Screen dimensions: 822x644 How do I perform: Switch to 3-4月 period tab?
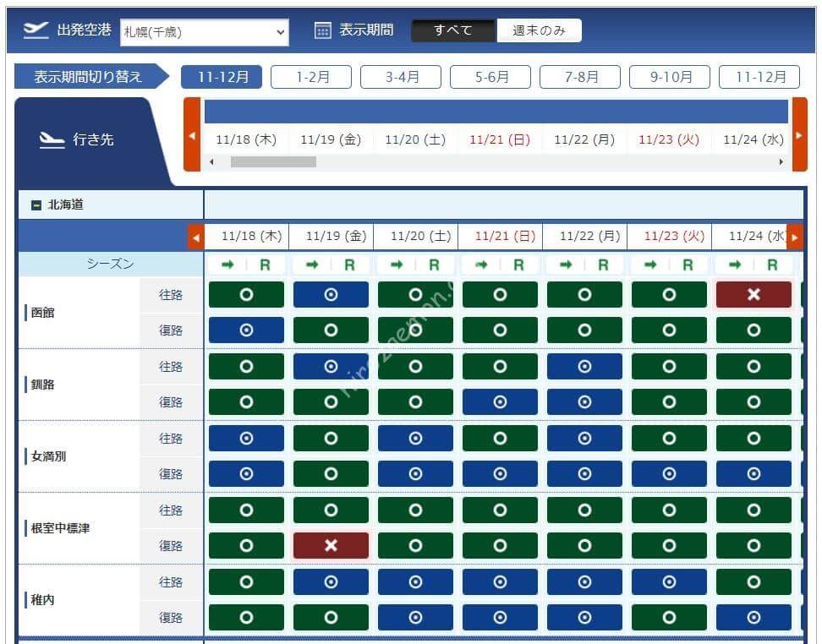[401, 77]
